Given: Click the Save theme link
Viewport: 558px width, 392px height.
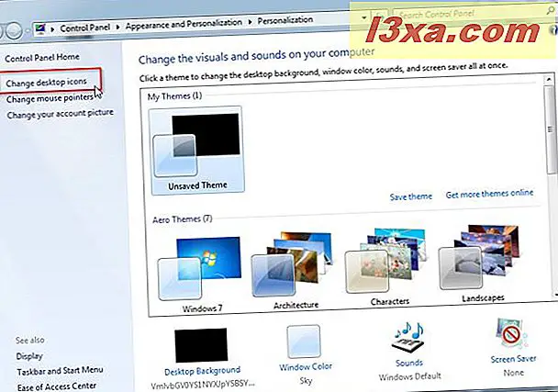Looking at the screenshot, I should pos(410,196).
